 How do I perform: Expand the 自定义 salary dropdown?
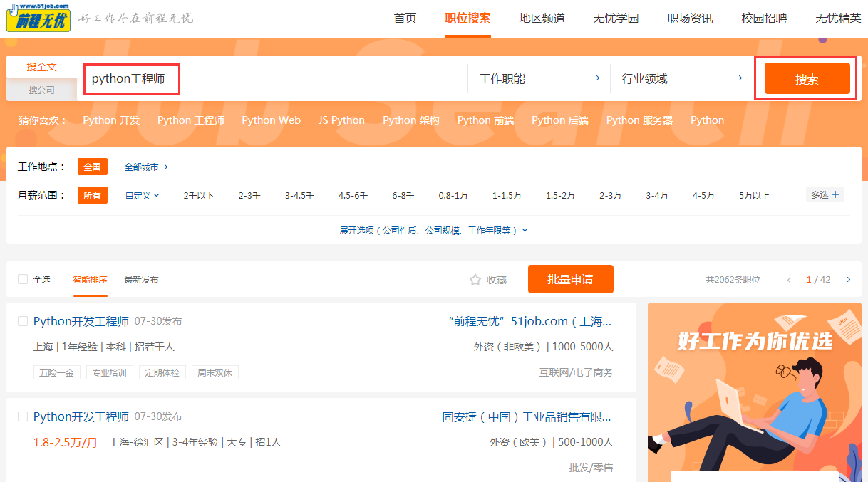tap(143, 195)
